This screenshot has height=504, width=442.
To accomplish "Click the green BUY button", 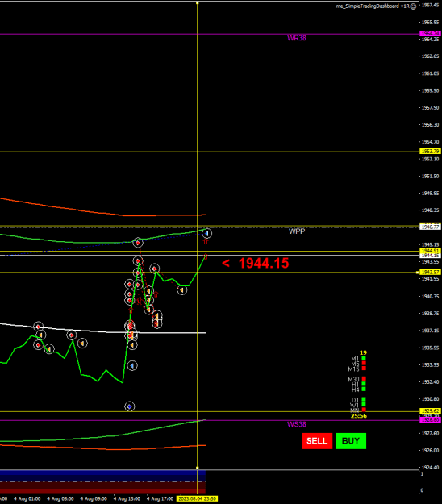I will [x=351, y=440].
